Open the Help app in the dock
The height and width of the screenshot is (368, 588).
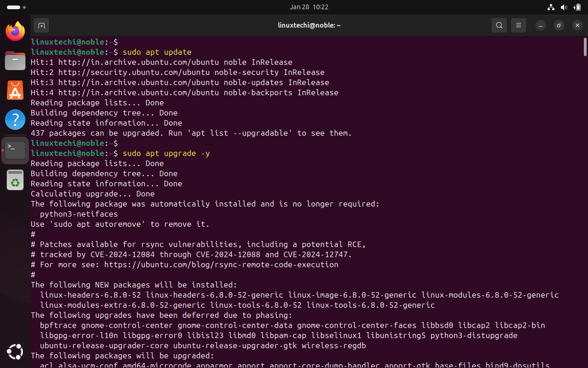(x=15, y=120)
